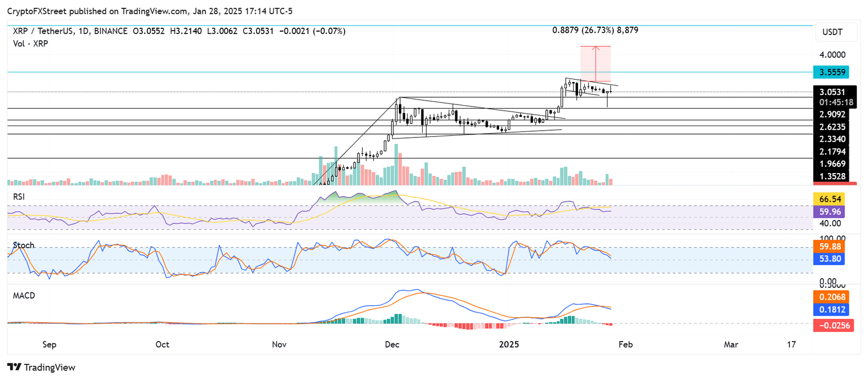Click the 0.8879 (26.73%) measurement label
This screenshot has height=380, width=868.
(595, 31)
